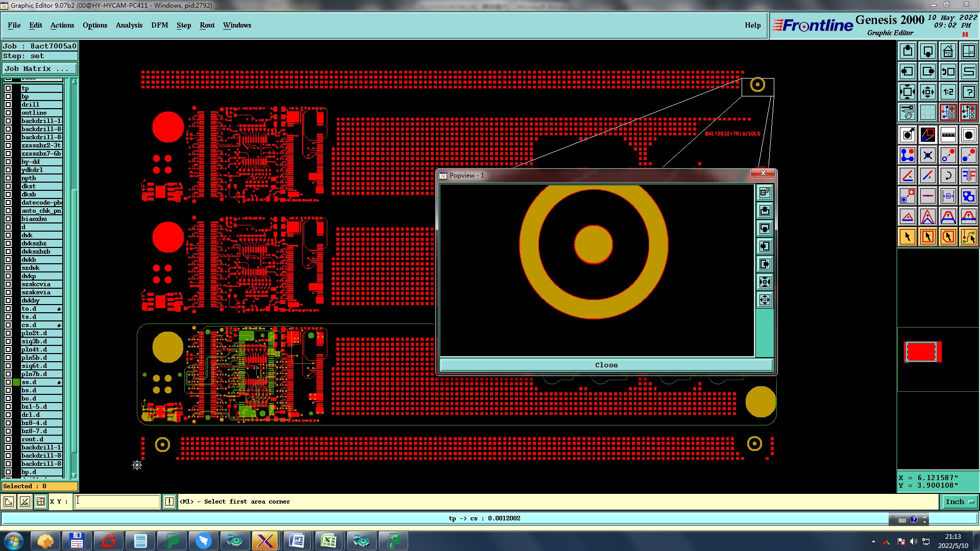
Task: Click the X Y coordinate input field
Action: (x=117, y=502)
